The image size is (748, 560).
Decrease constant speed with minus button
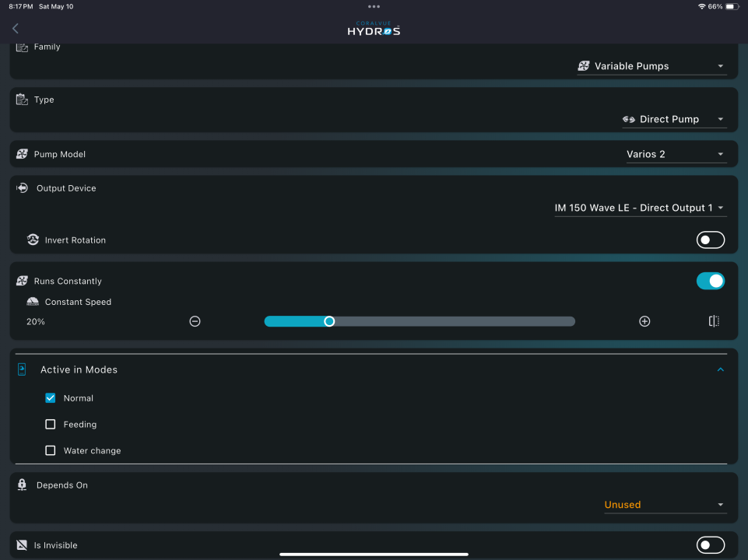point(195,321)
